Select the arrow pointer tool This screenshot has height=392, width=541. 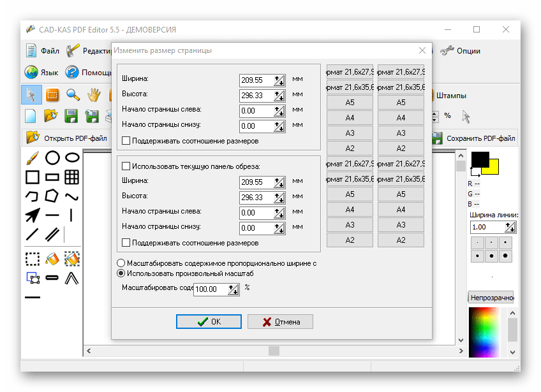click(x=31, y=95)
